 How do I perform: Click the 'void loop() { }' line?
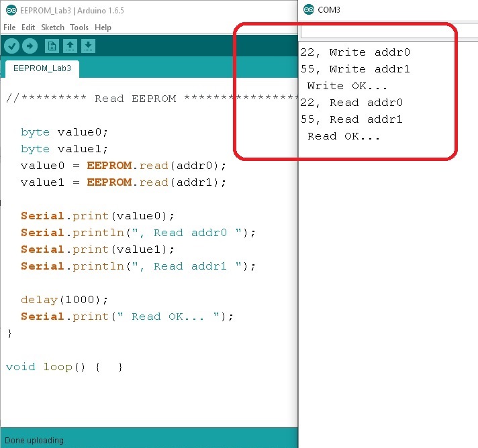coord(64,367)
